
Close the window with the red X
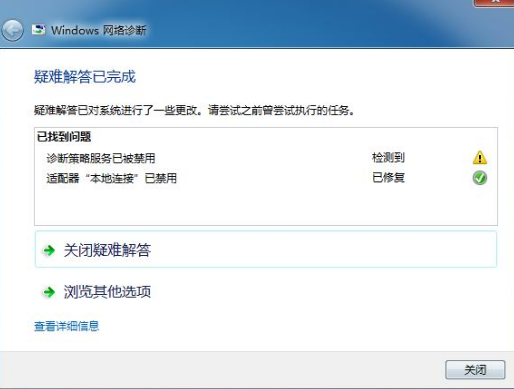pos(494,3)
